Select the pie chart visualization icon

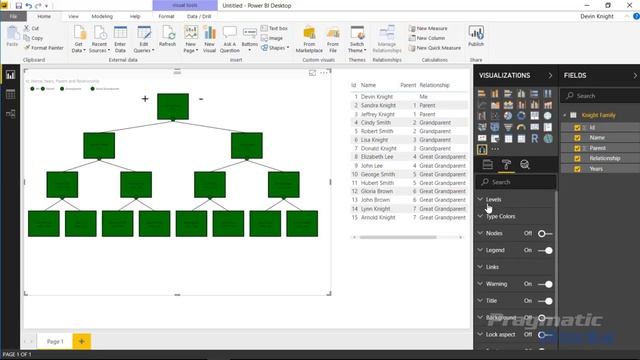click(x=508, y=116)
